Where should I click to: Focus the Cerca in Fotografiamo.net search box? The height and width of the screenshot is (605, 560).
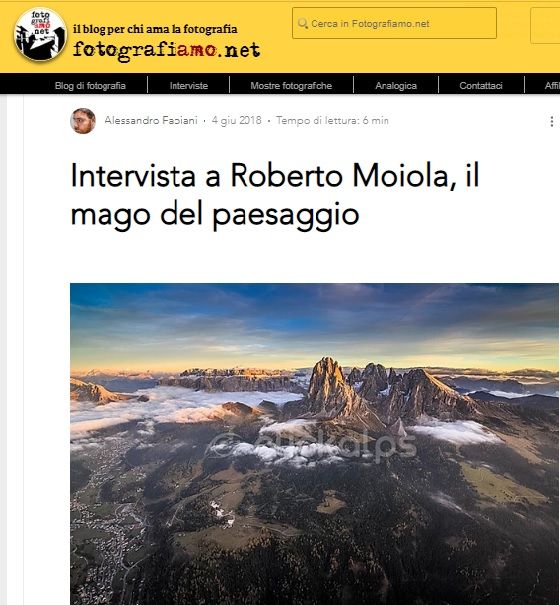coord(394,23)
